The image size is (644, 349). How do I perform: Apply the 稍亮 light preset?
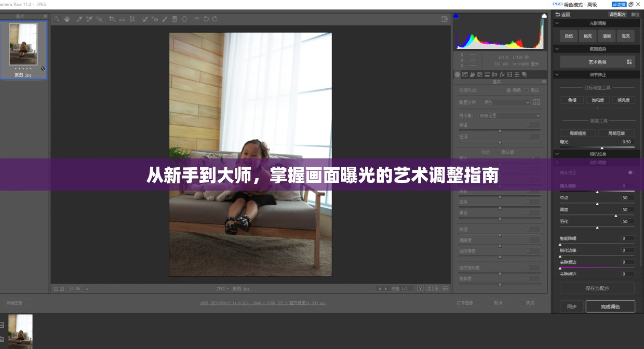(588, 36)
